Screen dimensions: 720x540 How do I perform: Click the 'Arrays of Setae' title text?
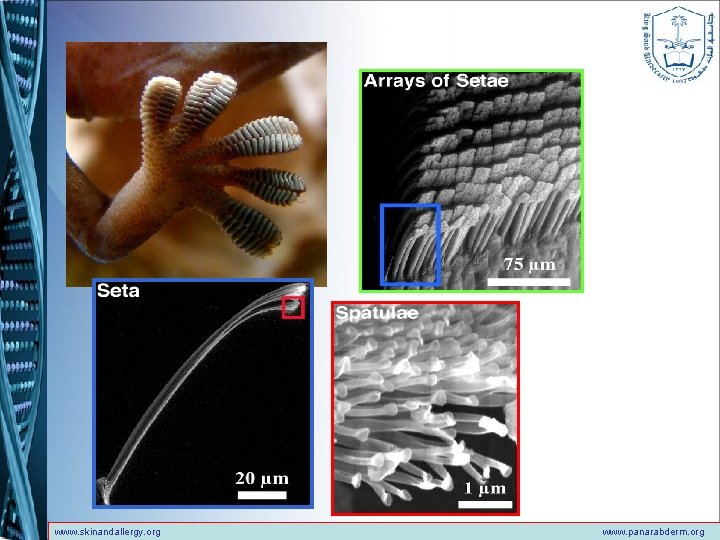point(436,81)
